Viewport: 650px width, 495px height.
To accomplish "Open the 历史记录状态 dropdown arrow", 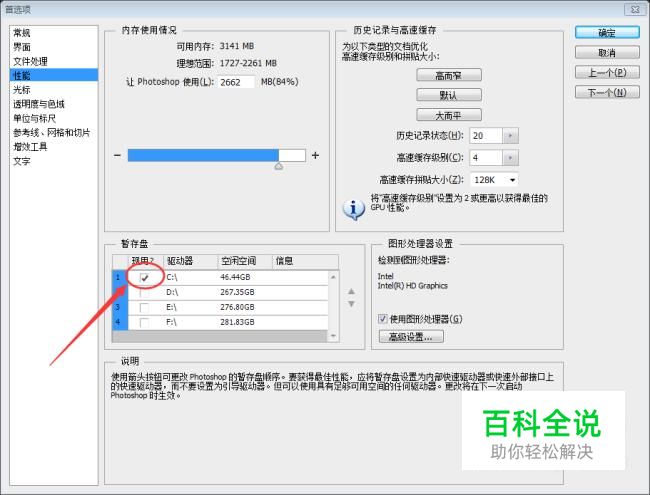I will click(510, 136).
